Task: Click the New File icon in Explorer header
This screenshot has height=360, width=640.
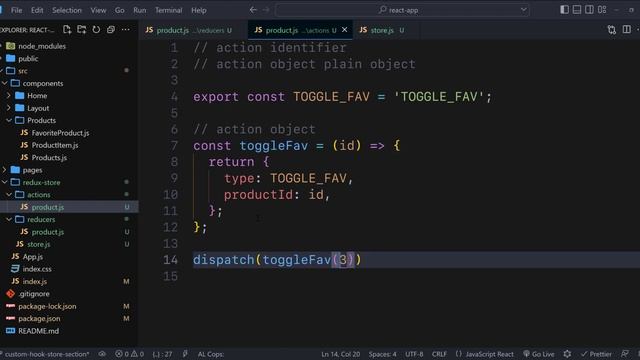Action: pyautogui.click(x=67, y=29)
